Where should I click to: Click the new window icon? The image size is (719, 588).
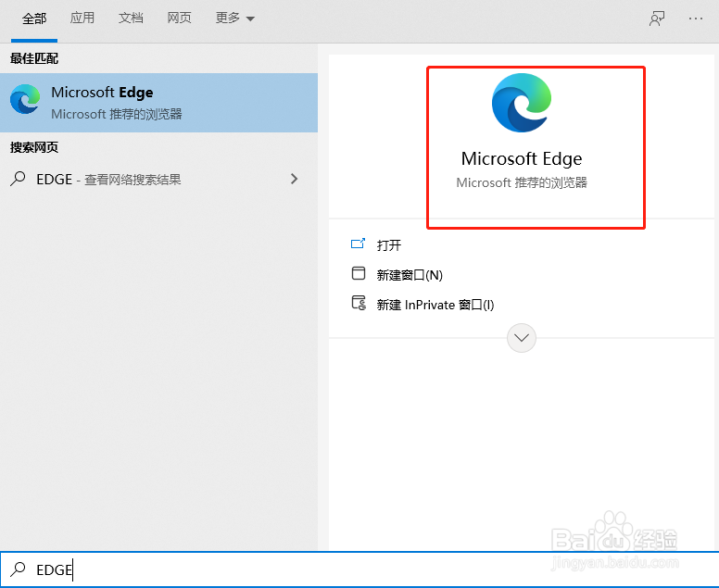tap(359, 273)
